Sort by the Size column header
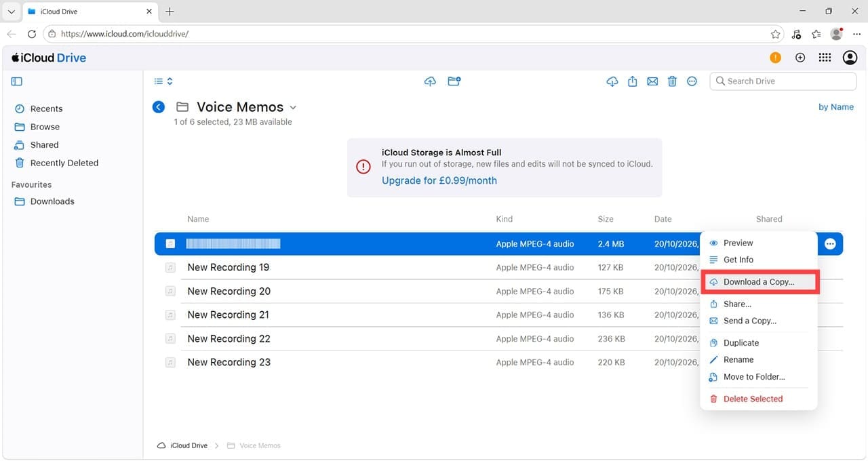Viewport: 868px width, 461px height. pyautogui.click(x=606, y=219)
